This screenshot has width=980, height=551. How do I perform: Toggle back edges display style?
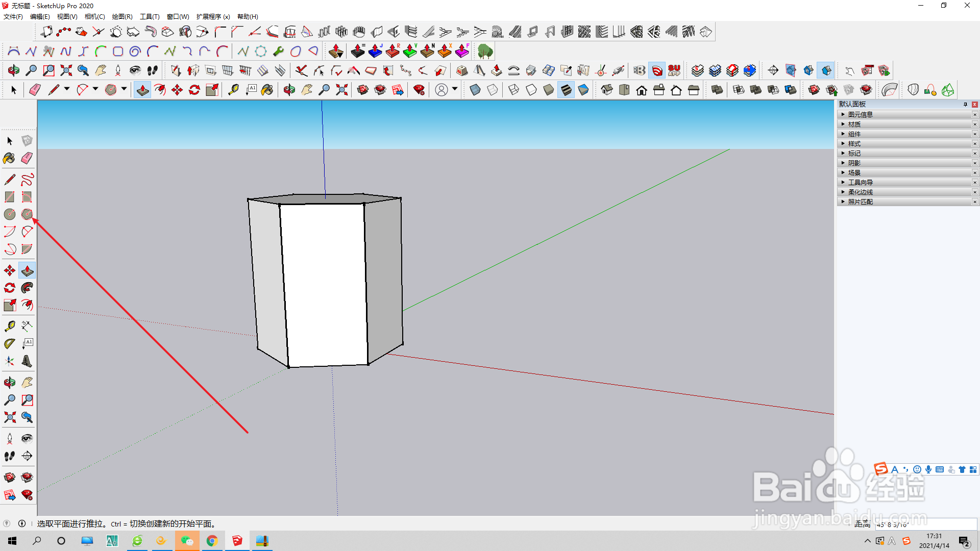[493, 90]
